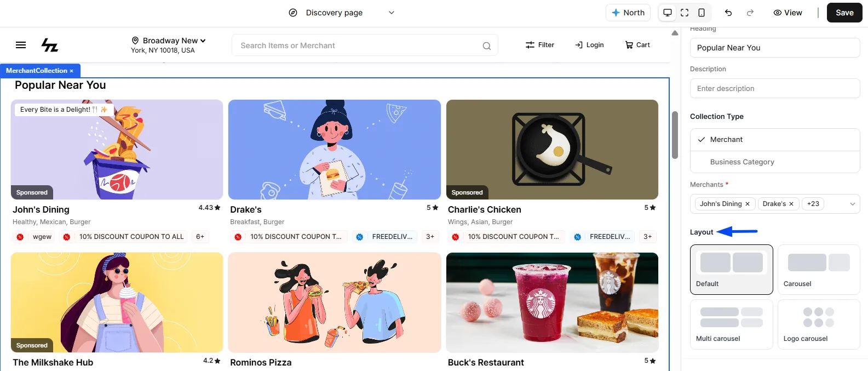Select the Logo carousel layout
This screenshot has height=371, width=868.
click(819, 324)
